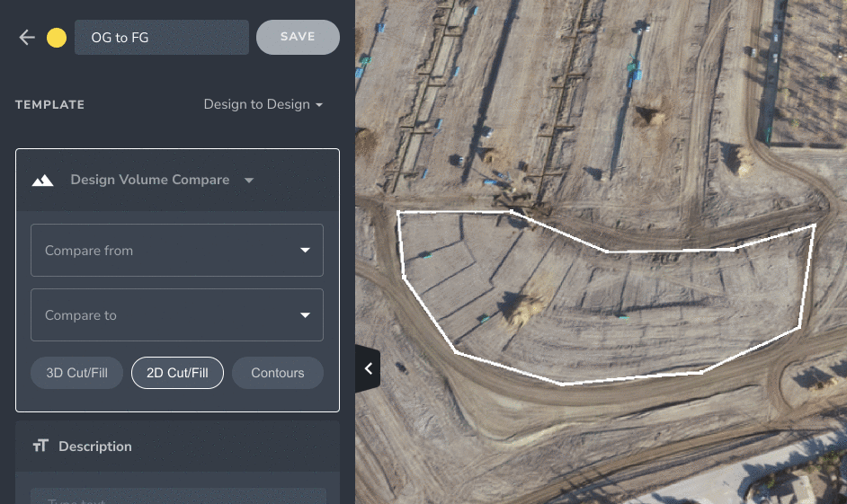Open the Compare from dropdown
Image resolution: width=847 pixels, height=504 pixels.
(177, 251)
